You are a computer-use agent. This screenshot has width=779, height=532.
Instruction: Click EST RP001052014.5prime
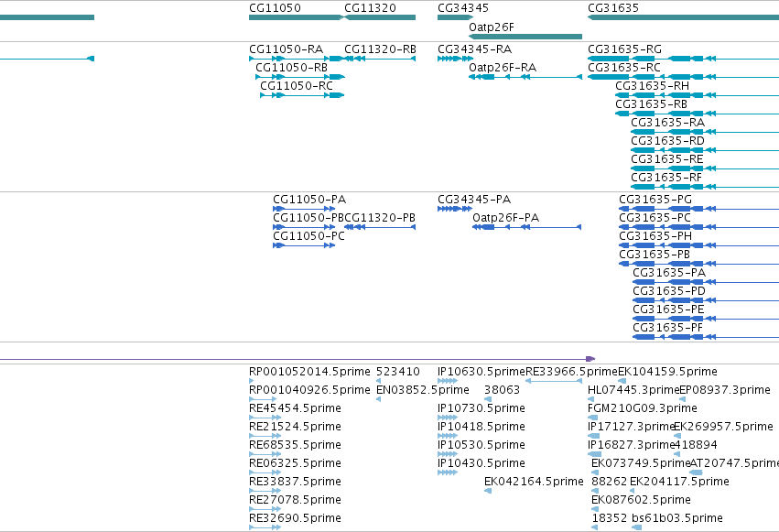(x=309, y=372)
